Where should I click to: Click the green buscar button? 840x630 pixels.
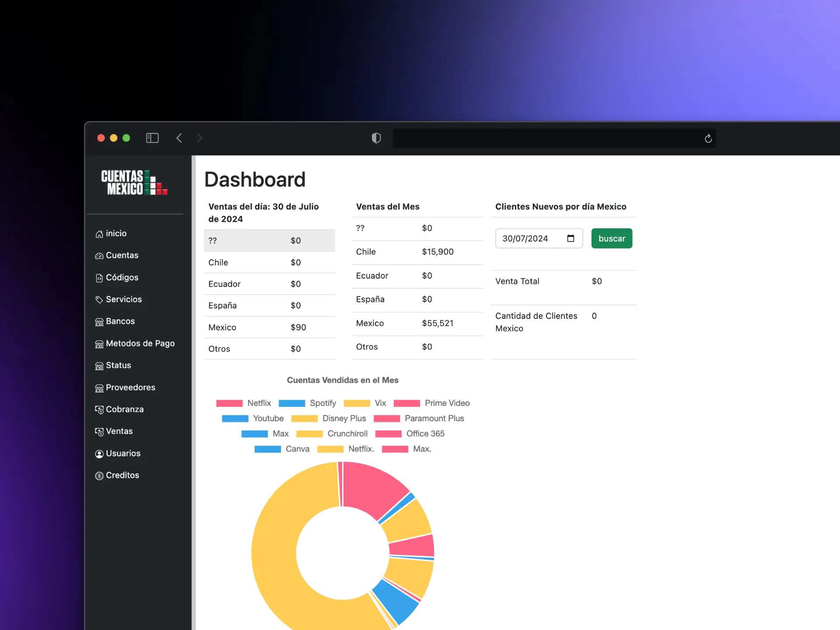click(x=612, y=238)
